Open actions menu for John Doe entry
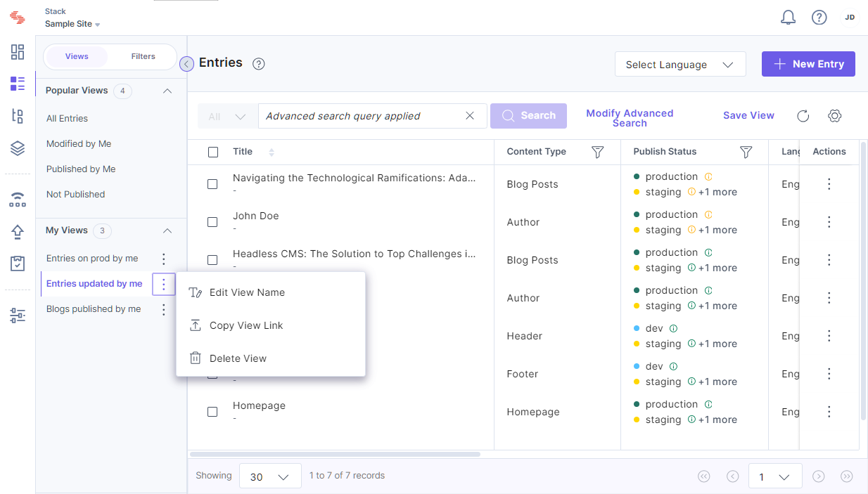The height and width of the screenshot is (494, 868). [x=829, y=222]
